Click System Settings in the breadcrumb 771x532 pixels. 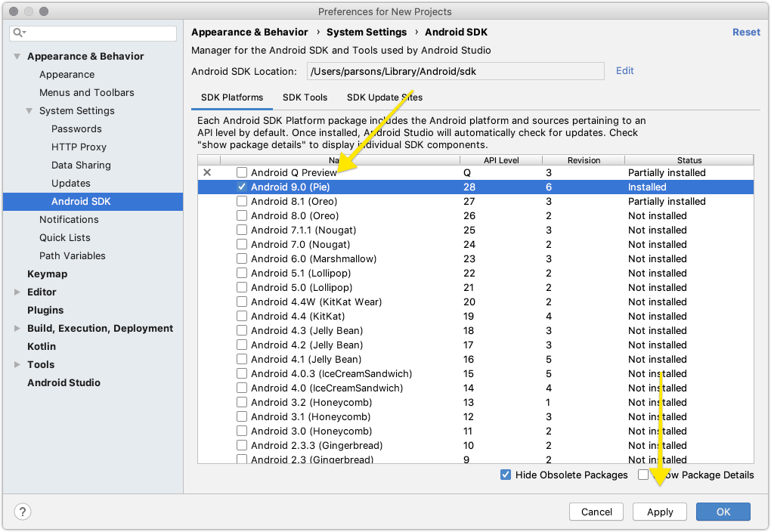(x=367, y=32)
